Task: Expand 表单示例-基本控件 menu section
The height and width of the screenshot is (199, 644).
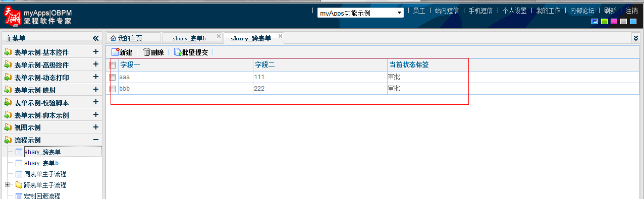Action: coord(95,52)
